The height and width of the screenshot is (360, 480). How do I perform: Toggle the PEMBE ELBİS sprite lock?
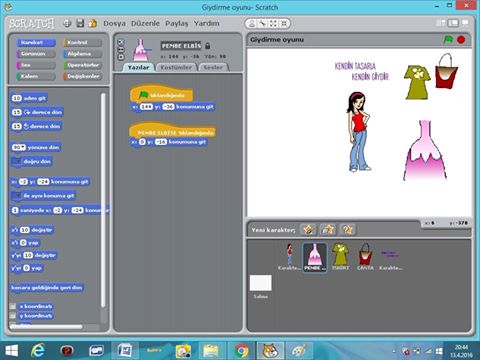(x=208, y=45)
